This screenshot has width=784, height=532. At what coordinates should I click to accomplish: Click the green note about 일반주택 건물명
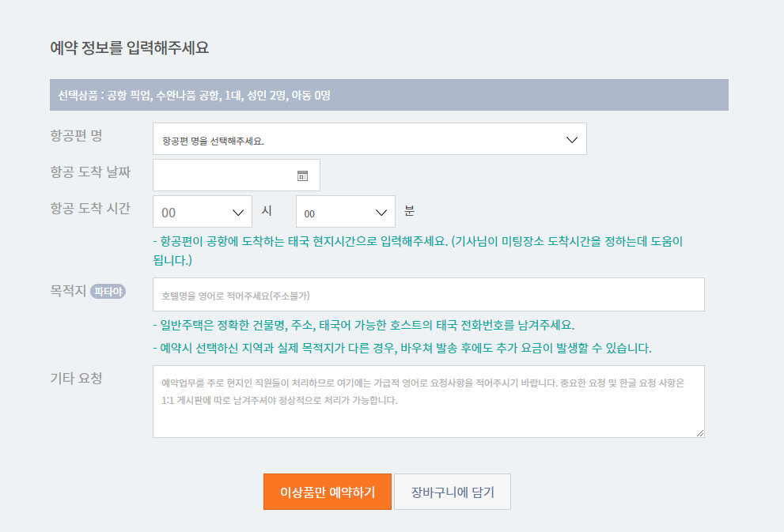363,325
